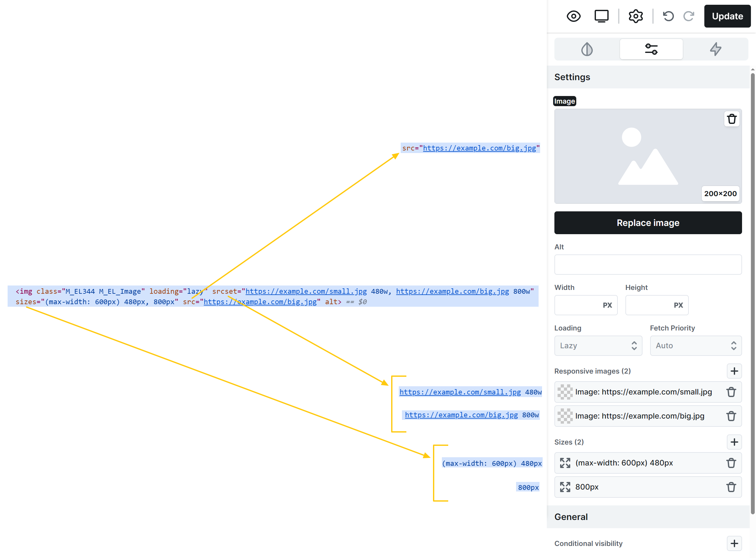Click the undo arrow icon
Viewport: 756px width, 558px height.
[668, 16]
